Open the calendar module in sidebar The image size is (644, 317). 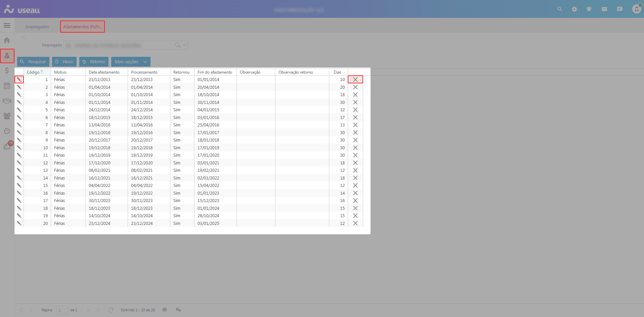(x=7, y=86)
